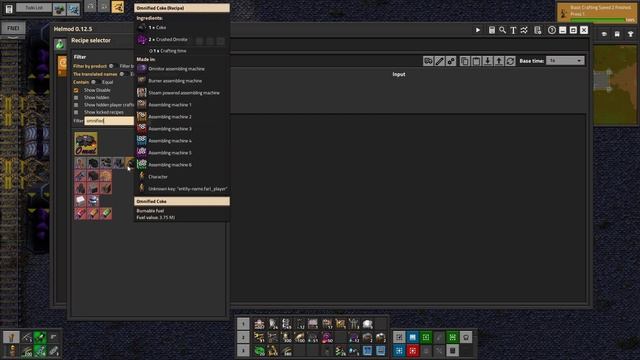640x360 pixels.
Task: Click the FNEI button
Action: tap(13, 28)
